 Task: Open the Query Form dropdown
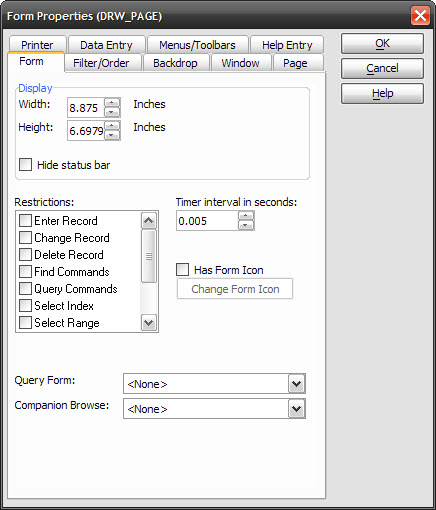(x=297, y=384)
